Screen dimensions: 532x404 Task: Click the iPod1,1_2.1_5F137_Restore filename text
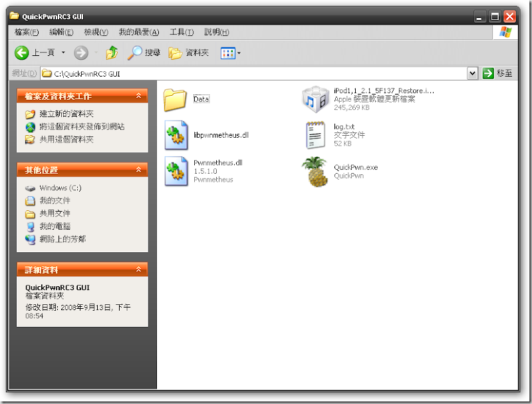384,91
